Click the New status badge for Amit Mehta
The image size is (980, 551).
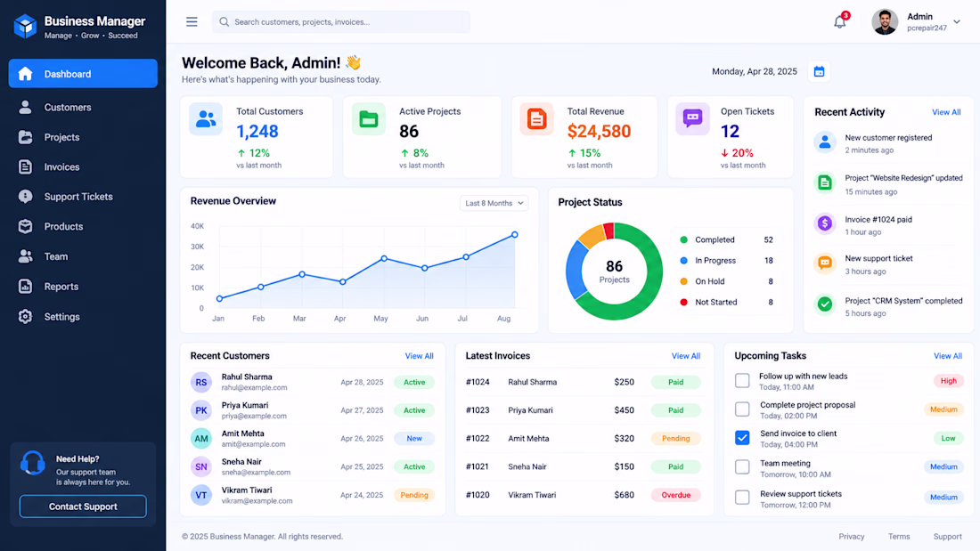pos(414,439)
